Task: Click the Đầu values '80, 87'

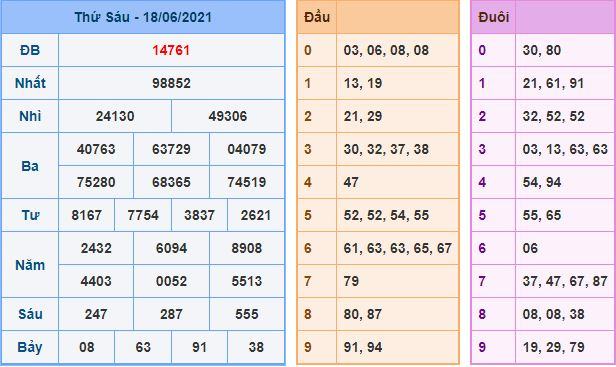Action: (363, 314)
